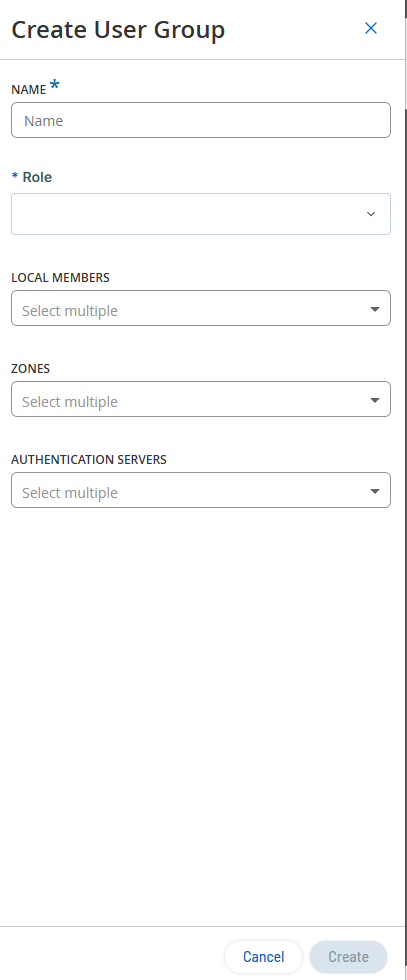407x980 pixels.
Task: Click the Authentication Servers dropdown arrow
Action: tap(374, 491)
